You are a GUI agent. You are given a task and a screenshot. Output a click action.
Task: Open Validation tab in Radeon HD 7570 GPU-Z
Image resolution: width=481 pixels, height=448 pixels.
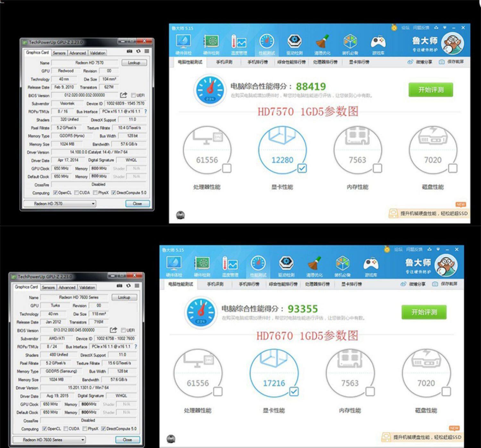pyautogui.click(x=97, y=53)
